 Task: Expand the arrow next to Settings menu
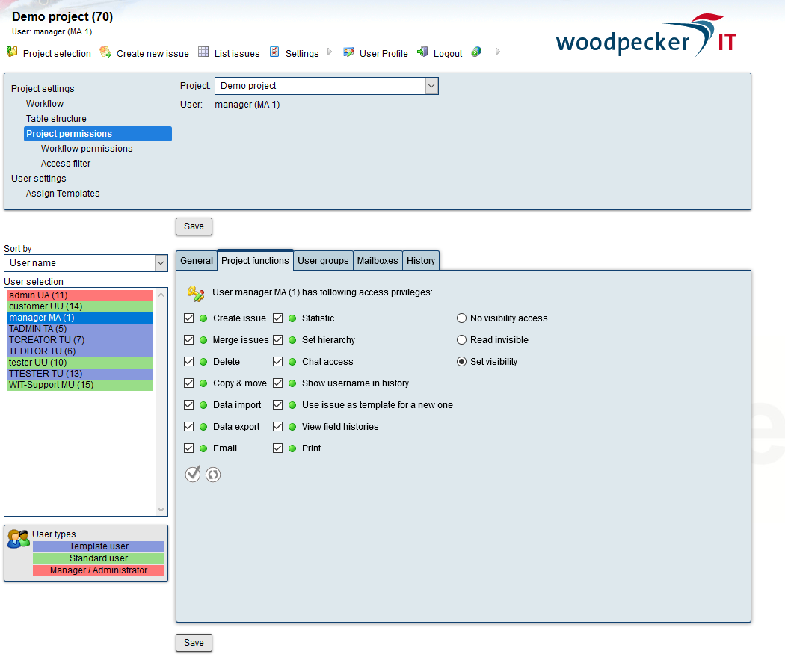coord(328,53)
